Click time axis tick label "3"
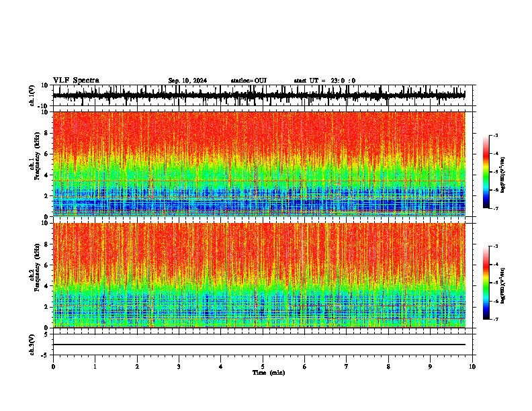 pos(179,367)
